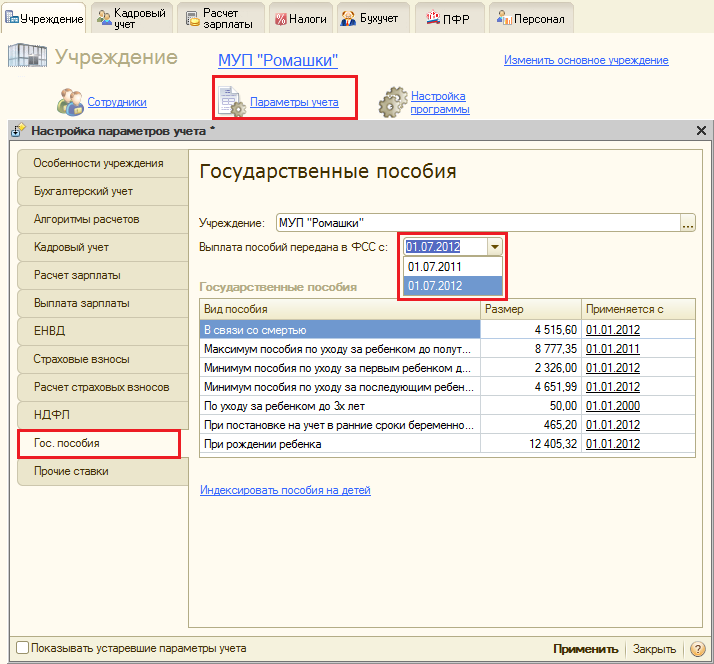
Task: Open the Учреждение field selection button (…)
Action: [688, 223]
